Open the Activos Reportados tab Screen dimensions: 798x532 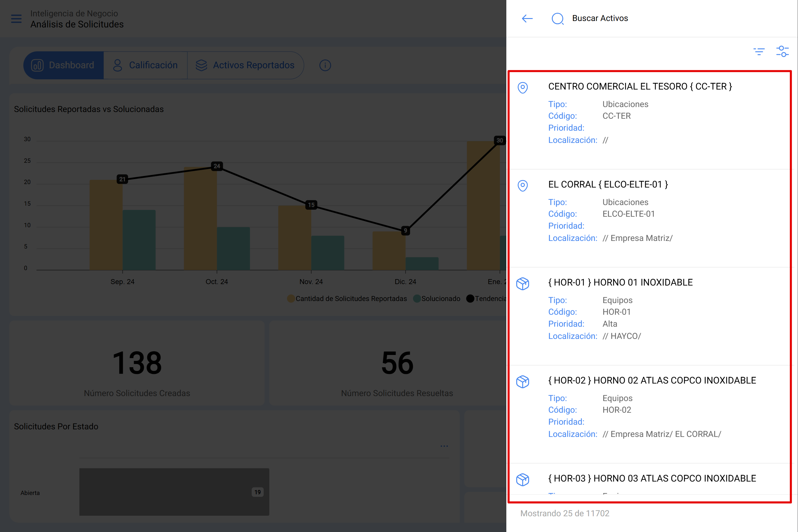click(x=245, y=65)
